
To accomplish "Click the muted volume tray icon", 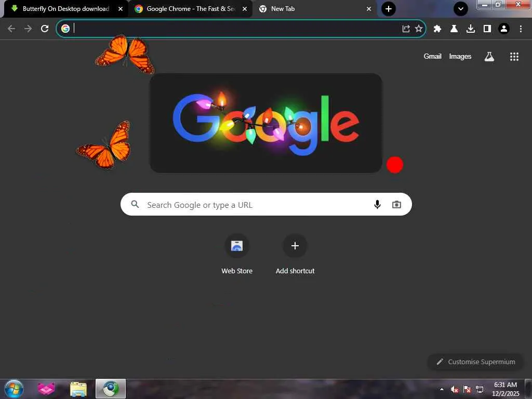I will (x=455, y=390).
